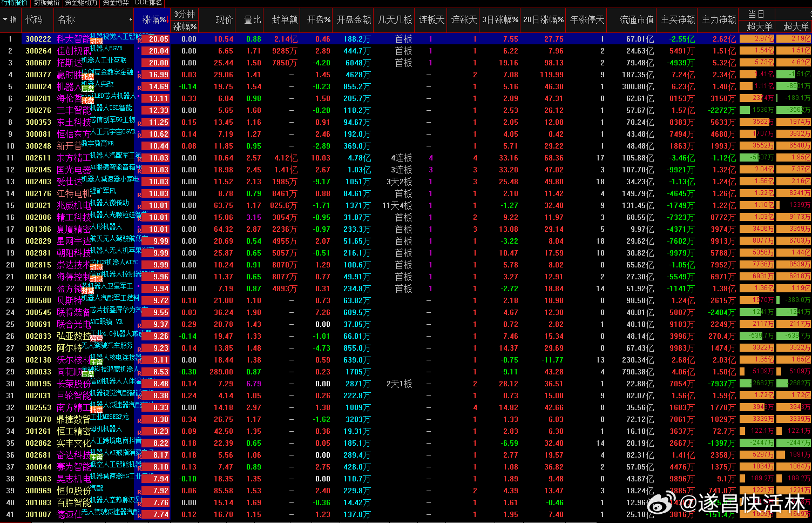This screenshot has height=523, width=812.
Task: Click the green 压盘 tag on 机器人 row
Action: (87, 89)
